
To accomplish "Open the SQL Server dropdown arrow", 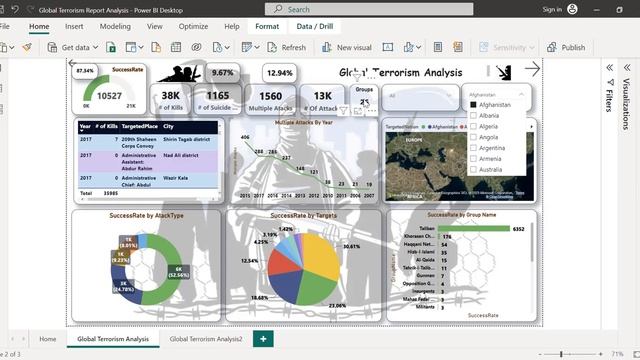I will pos(141,48).
